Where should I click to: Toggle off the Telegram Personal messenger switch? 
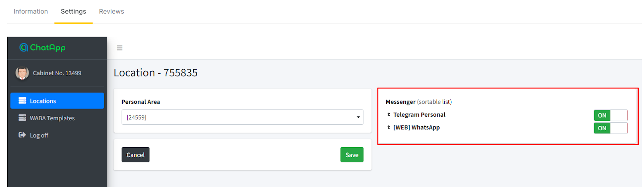[610, 115]
